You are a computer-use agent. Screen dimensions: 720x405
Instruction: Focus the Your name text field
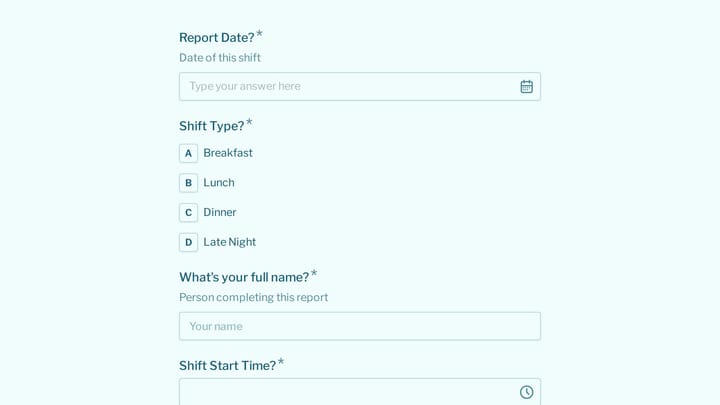(360, 326)
